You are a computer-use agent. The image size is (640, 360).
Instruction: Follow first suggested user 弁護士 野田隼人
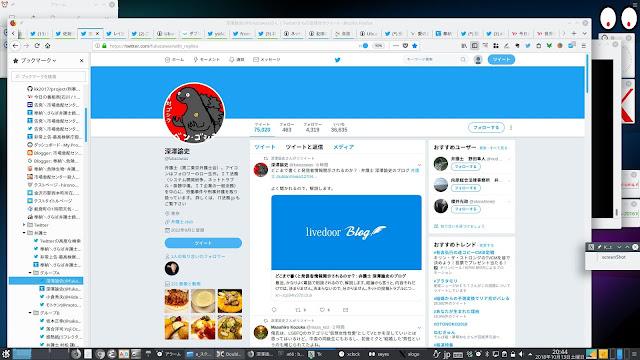coord(466,167)
